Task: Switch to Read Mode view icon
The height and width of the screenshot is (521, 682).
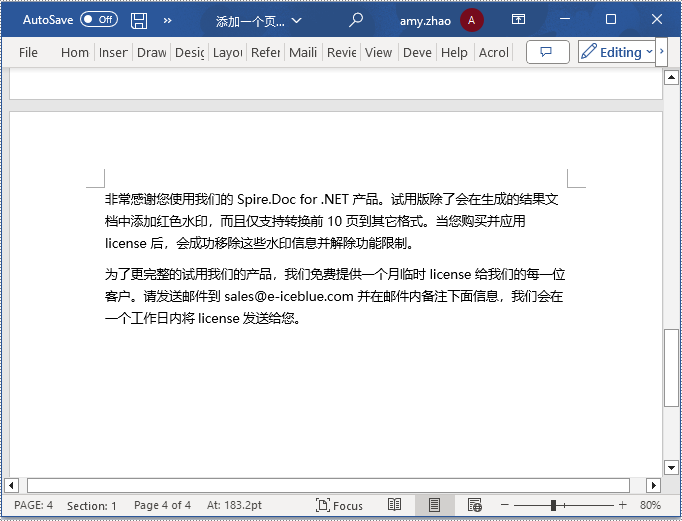Action: click(x=394, y=505)
